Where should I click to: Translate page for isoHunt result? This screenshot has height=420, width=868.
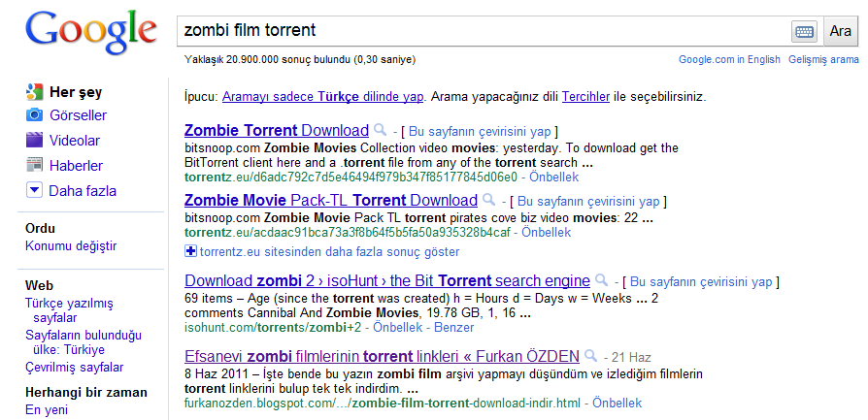click(701, 281)
